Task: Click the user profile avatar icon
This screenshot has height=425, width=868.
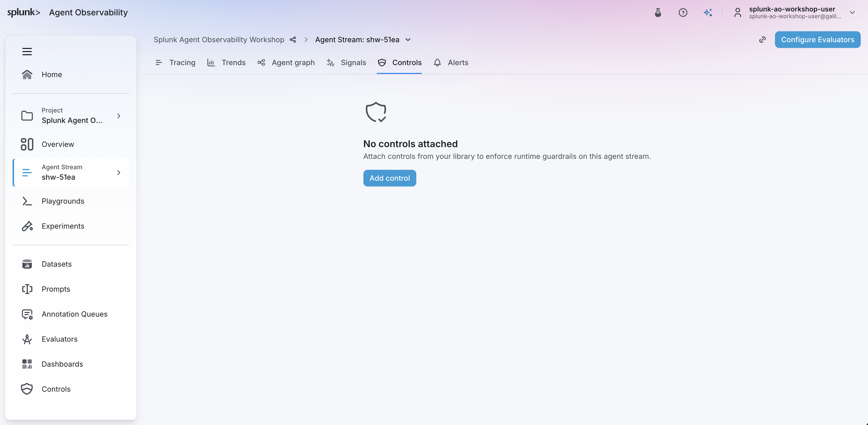Action: point(737,12)
